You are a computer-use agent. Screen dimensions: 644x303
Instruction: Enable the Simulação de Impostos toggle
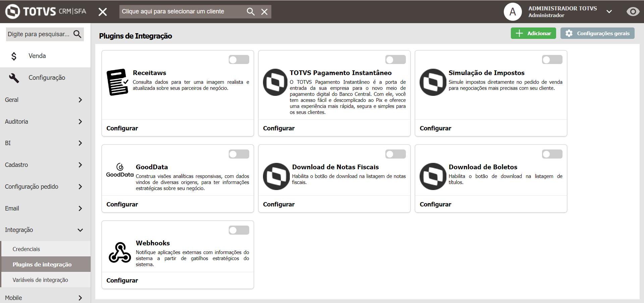[x=552, y=60]
